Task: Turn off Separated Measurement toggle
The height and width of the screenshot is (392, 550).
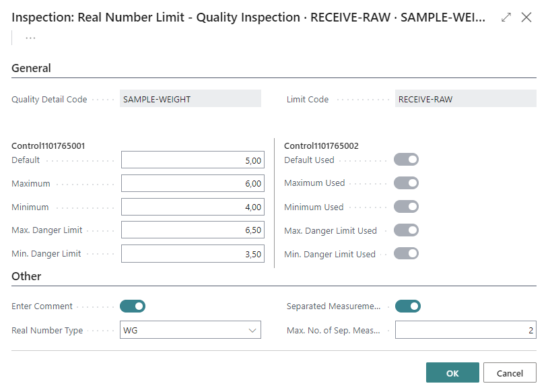Action: coord(407,306)
